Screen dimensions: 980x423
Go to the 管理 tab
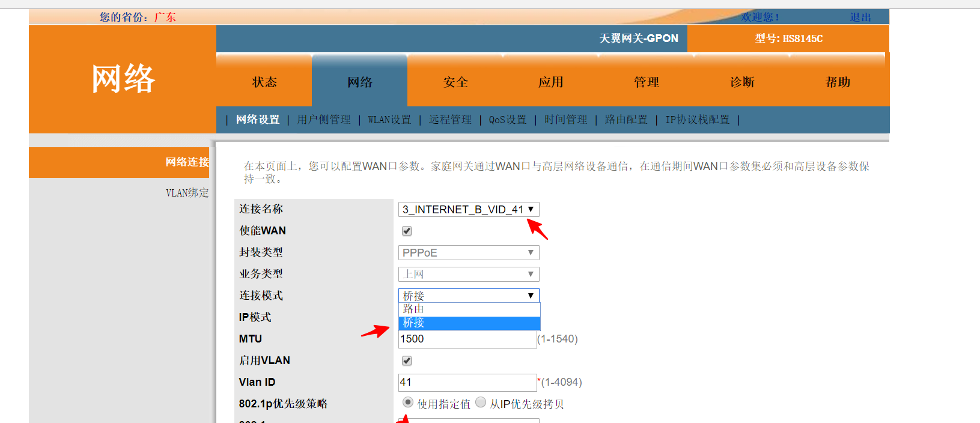pyautogui.click(x=647, y=82)
